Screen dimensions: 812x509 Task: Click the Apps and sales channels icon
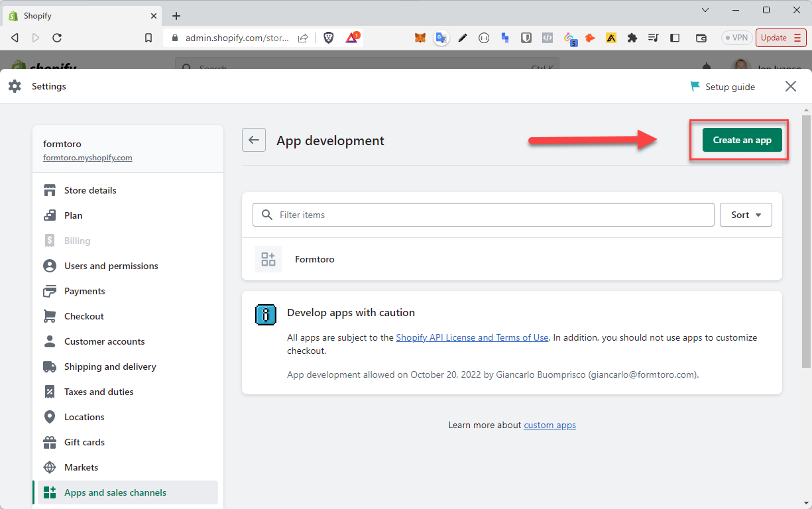[50, 492]
